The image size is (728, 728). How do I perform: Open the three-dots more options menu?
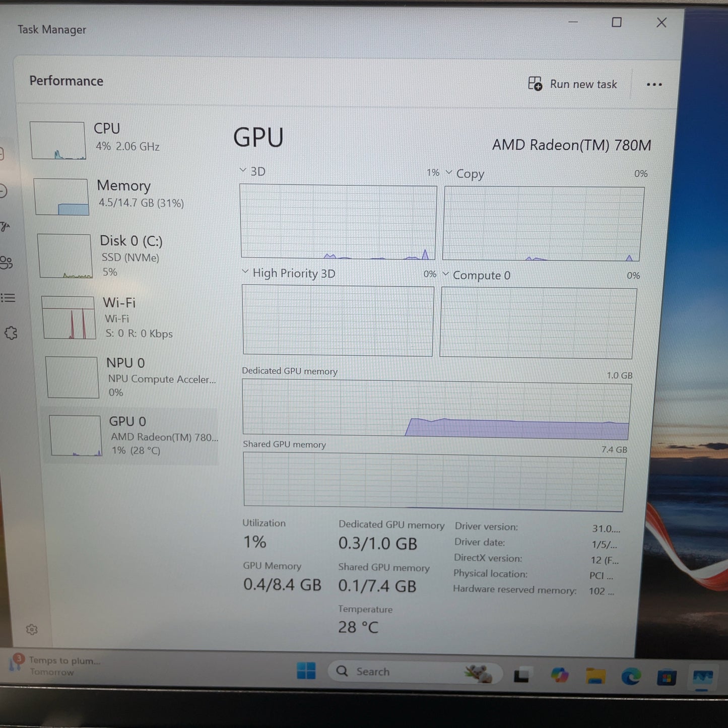click(x=654, y=85)
